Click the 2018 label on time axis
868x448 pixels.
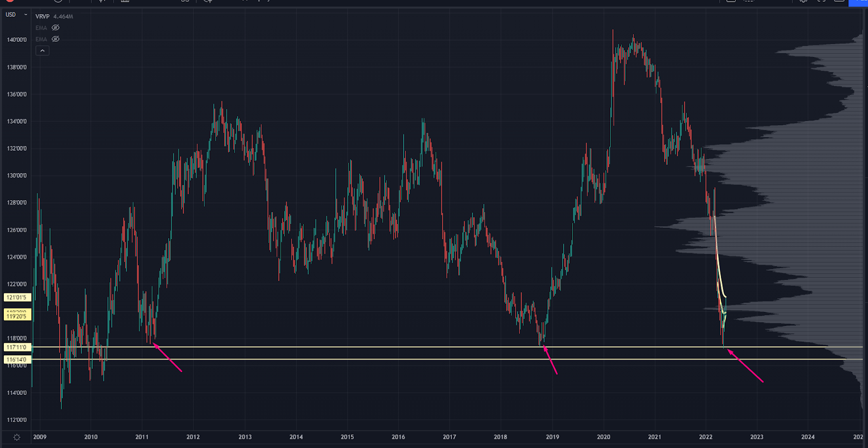coord(500,437)
